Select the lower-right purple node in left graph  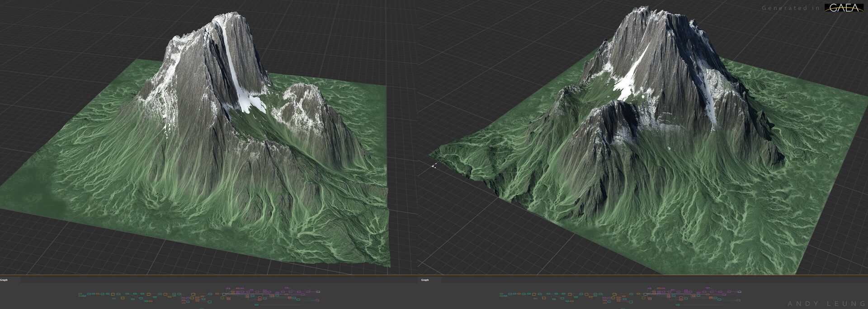[x=317, y=299]
